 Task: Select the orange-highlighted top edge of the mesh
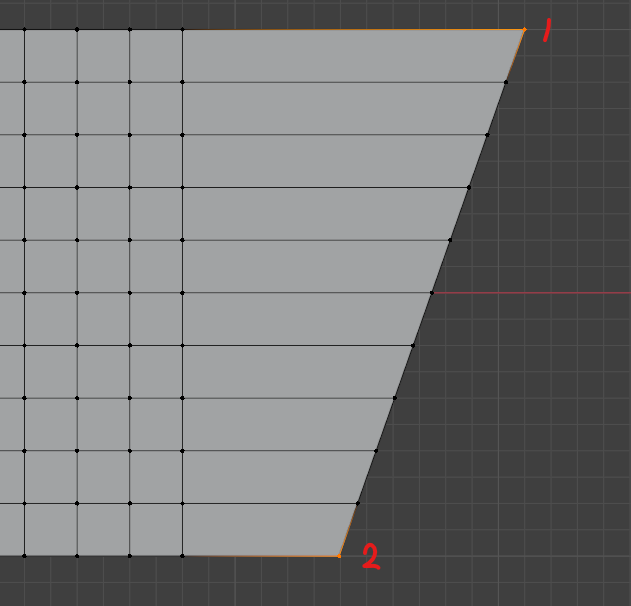[x=353, y=29]
